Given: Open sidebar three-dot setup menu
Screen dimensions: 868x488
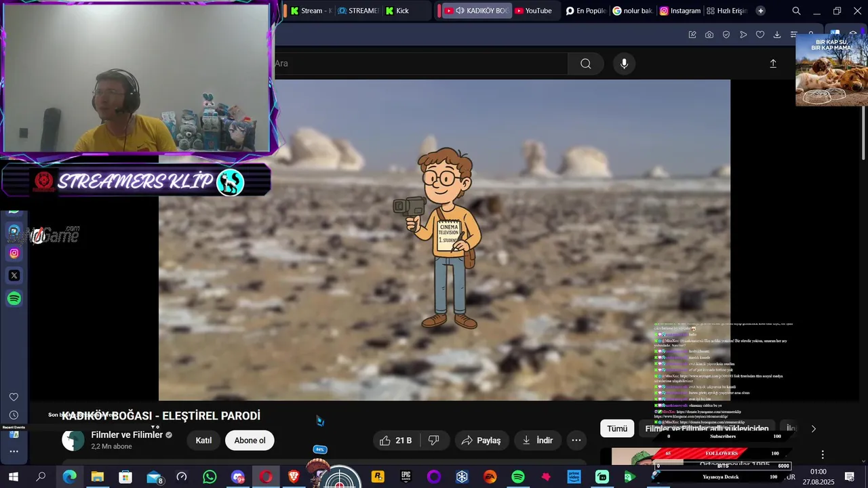Looking at the screenshot, I should pos(14,451).
